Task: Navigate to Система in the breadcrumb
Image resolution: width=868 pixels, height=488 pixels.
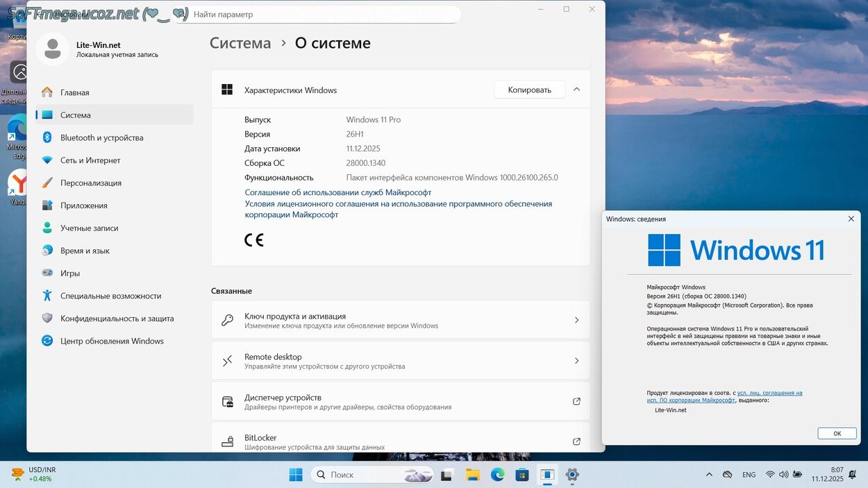Action: coord(240,43)
